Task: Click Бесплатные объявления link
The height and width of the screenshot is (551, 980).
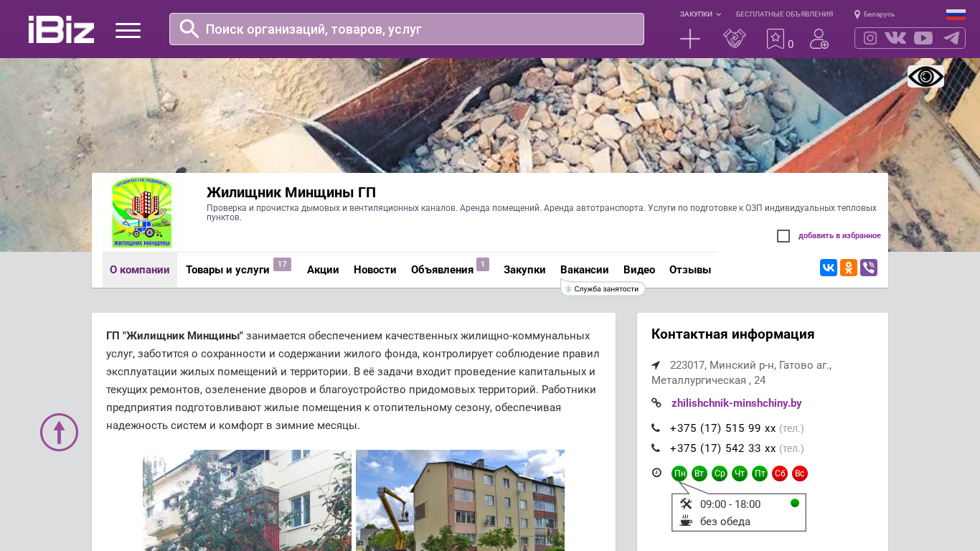Action: coord(784,14)
